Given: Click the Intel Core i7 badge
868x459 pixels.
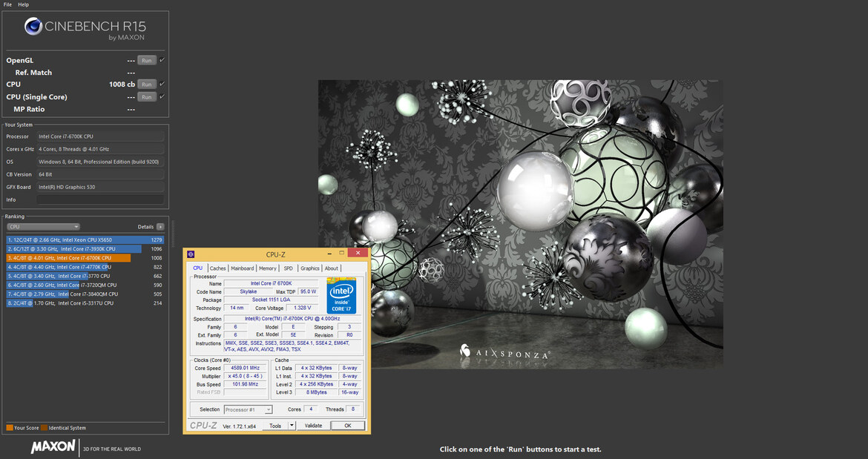Looking at the screenshot, I should [341, 296].
